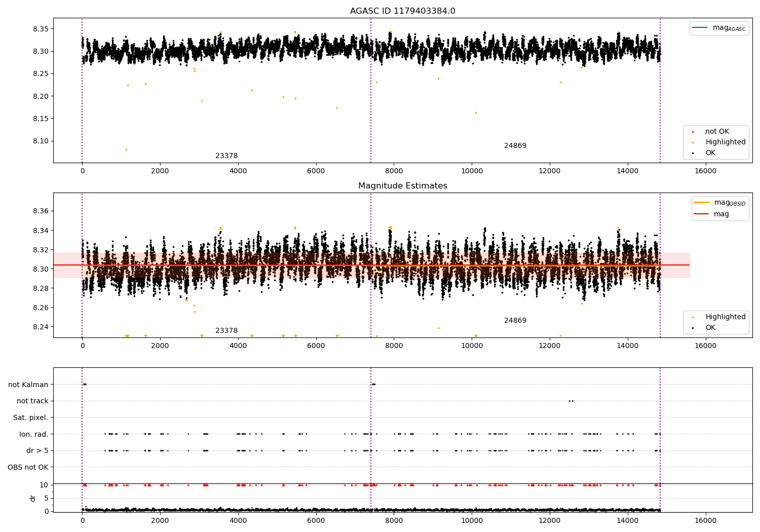Click the 8.36 y-axis tick on middle plot
760x532 pixels.
[x=41, y=211]
